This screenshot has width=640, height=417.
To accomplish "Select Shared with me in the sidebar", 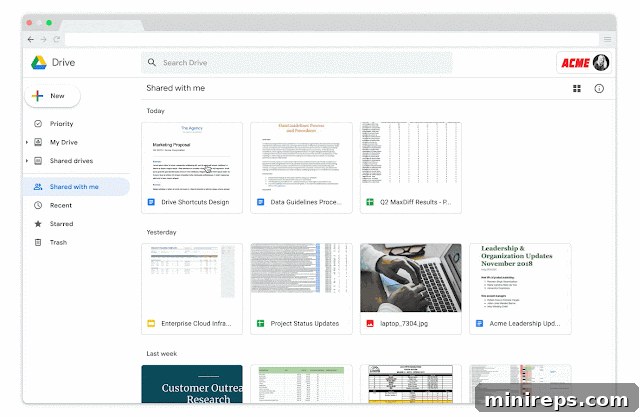I will [76, 187].
